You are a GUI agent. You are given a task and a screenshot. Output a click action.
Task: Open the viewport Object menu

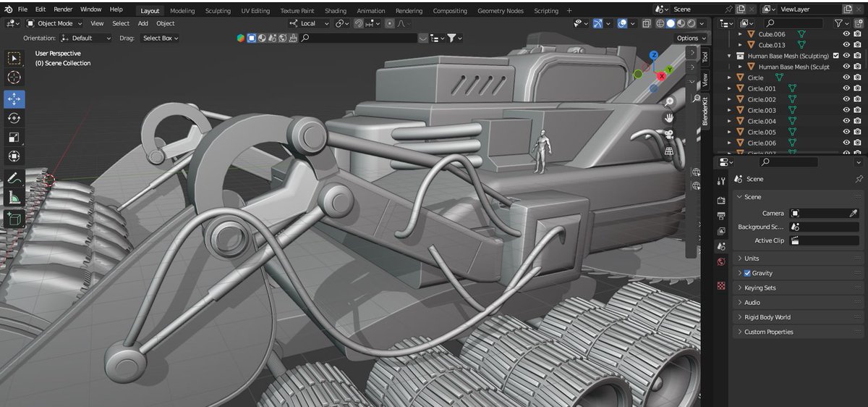click(x=166, y=23)
